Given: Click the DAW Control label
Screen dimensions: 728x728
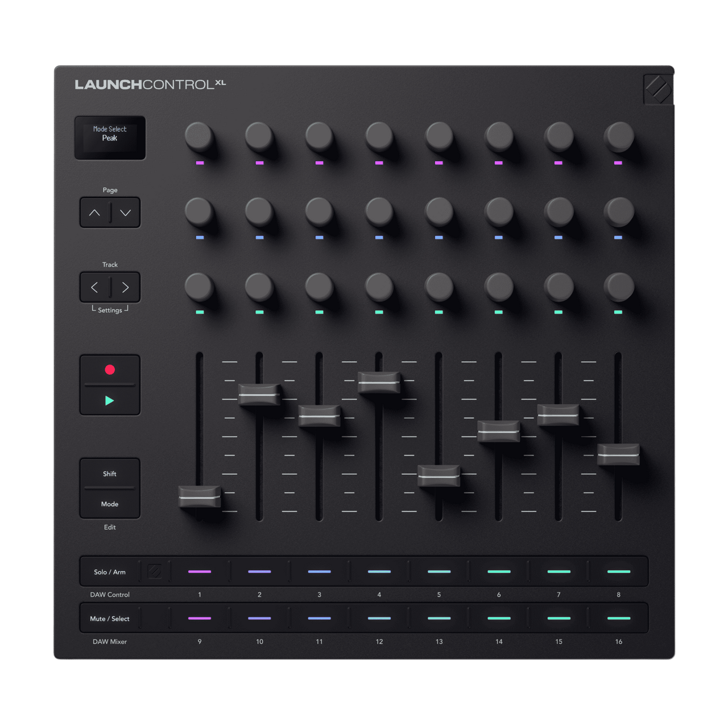Looking at the screenshot, I should click(x=110, y=595).
